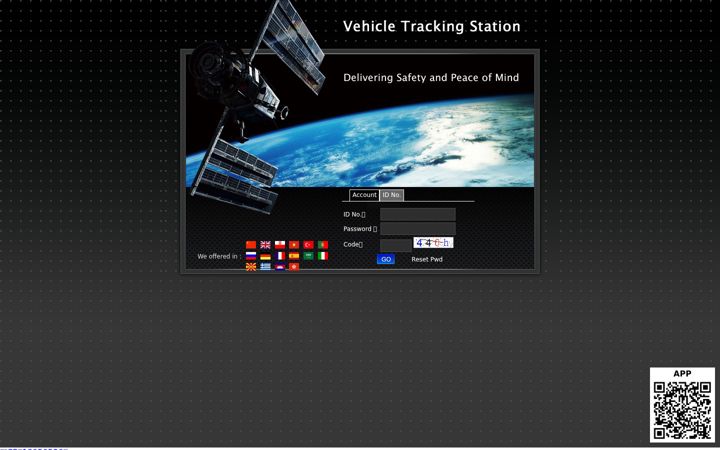Image resolution: width=720 pixels, height=450 pixels.
Task: Select the Chinese flag language option
Action: point(251,245)
